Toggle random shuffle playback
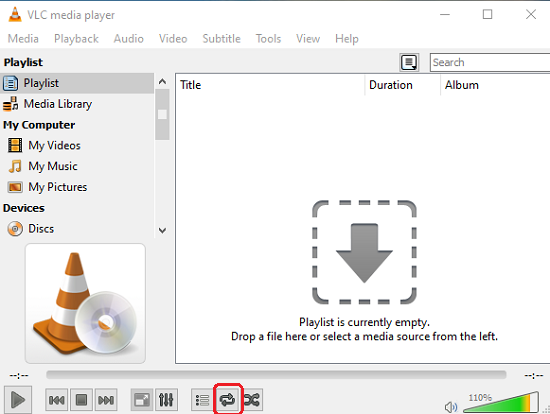The width and height of the screenshot is (550, 414). point(252,400)
